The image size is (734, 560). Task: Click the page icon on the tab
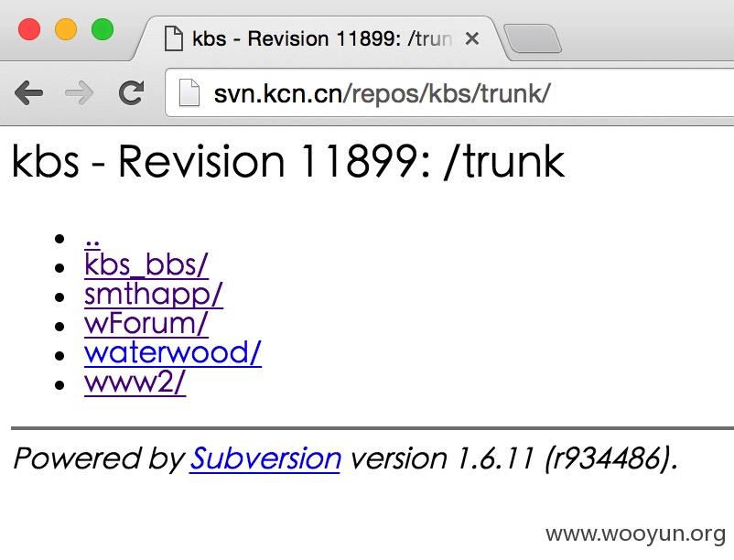click(174, 38)
